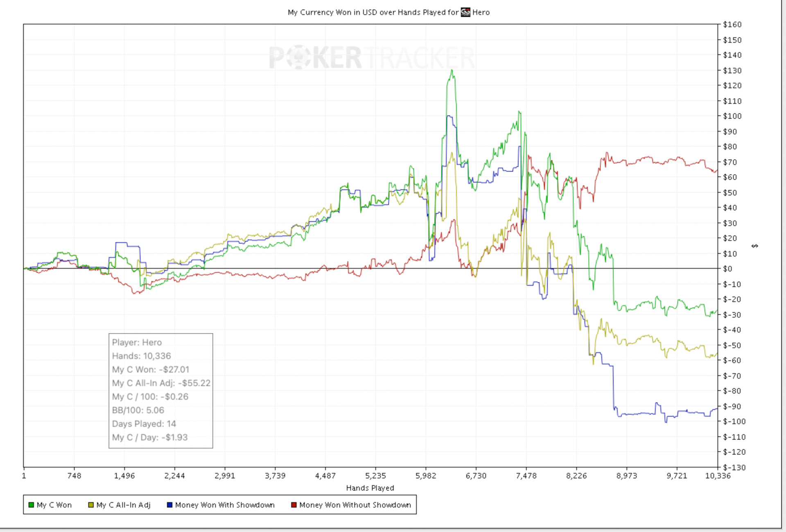Click x-axis tick label '8,226'
Screen dimensions: 786x532
[576, 476]
